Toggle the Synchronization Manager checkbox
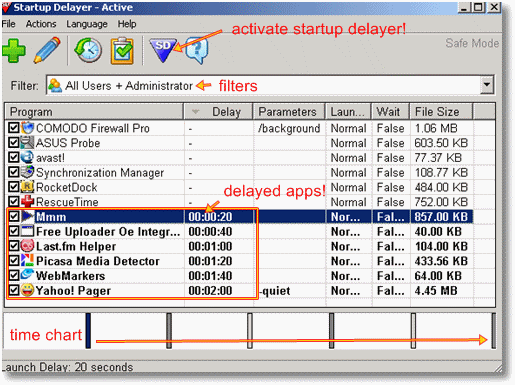This screenshot has height=385, width=515. [14, 172]
